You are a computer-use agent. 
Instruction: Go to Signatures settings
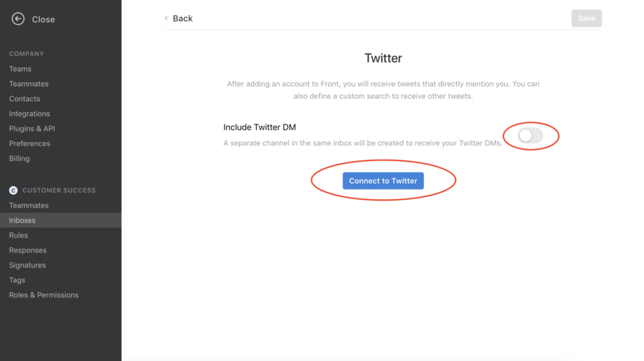pyautogui.click(x=28, y=265)
